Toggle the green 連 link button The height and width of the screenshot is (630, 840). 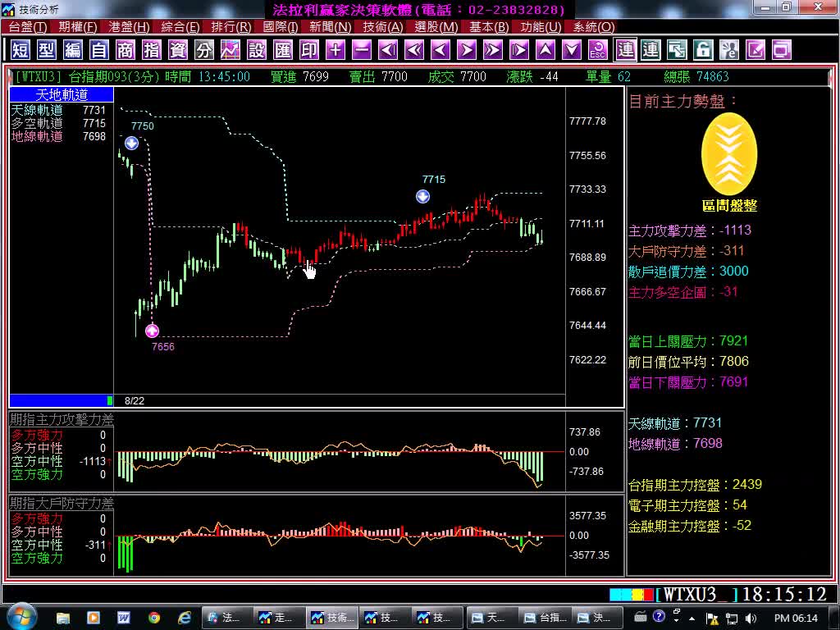pyautogui.click(x=651, y=50)
